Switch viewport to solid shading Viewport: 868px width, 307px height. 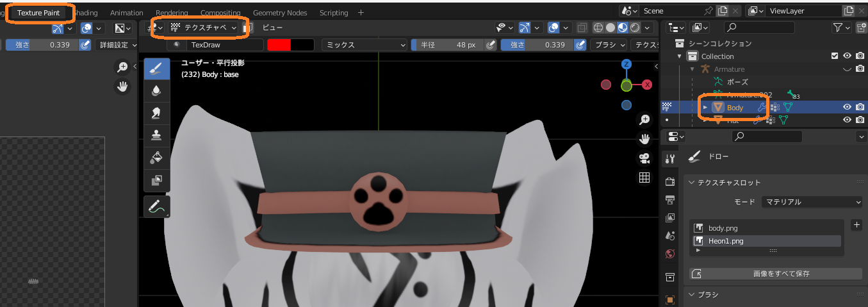(610, 28)
